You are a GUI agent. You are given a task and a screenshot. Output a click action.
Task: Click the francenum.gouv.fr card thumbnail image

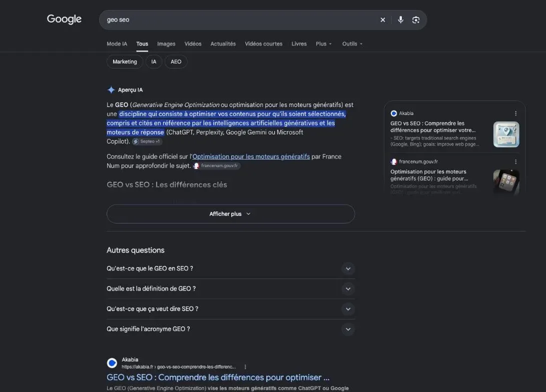click(506, 182)
